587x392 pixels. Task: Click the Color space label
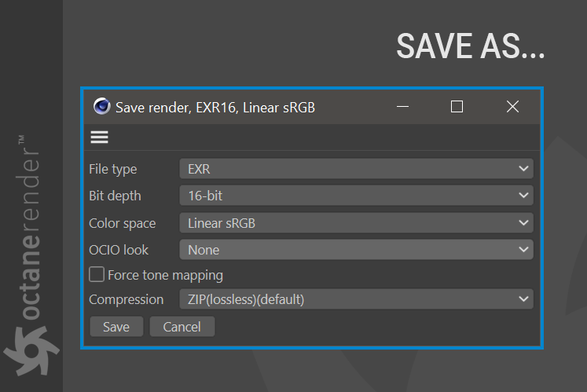(122, 223)
